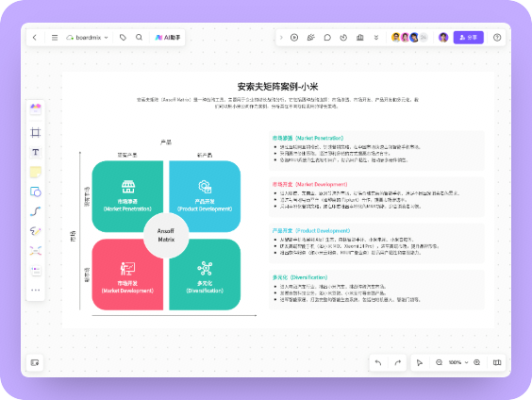The width and height of the screenshot is (532, 400).
Task: Open your own profile avatar
Action: click(443, 38)
